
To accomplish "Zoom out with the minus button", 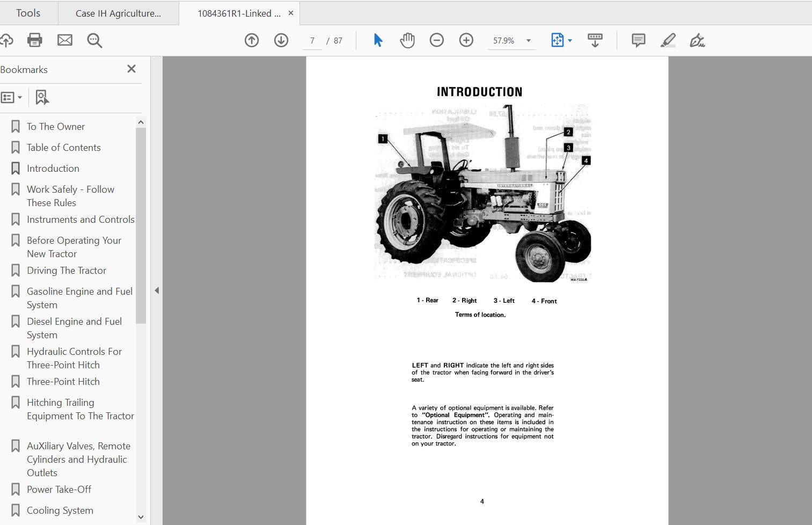I will (x=437, y=40).
